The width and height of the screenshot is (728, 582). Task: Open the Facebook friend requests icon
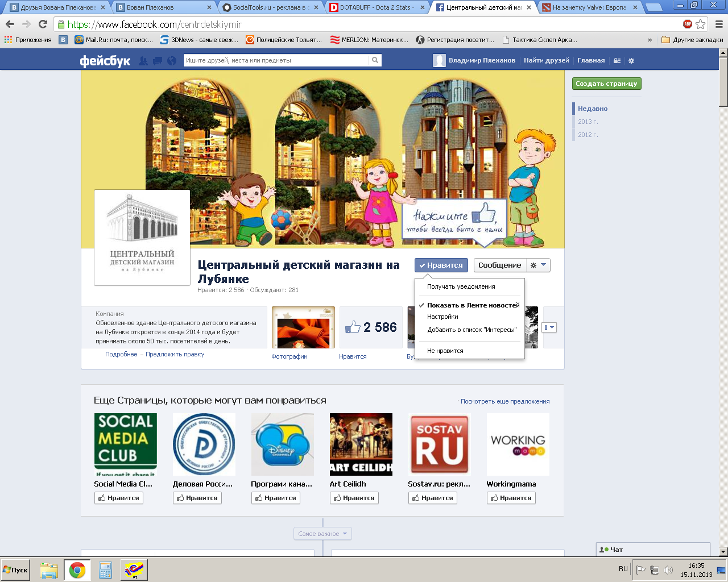(143, 60)
